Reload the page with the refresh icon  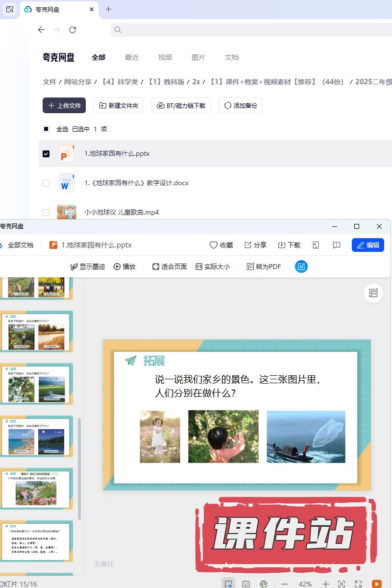[73, 30]
